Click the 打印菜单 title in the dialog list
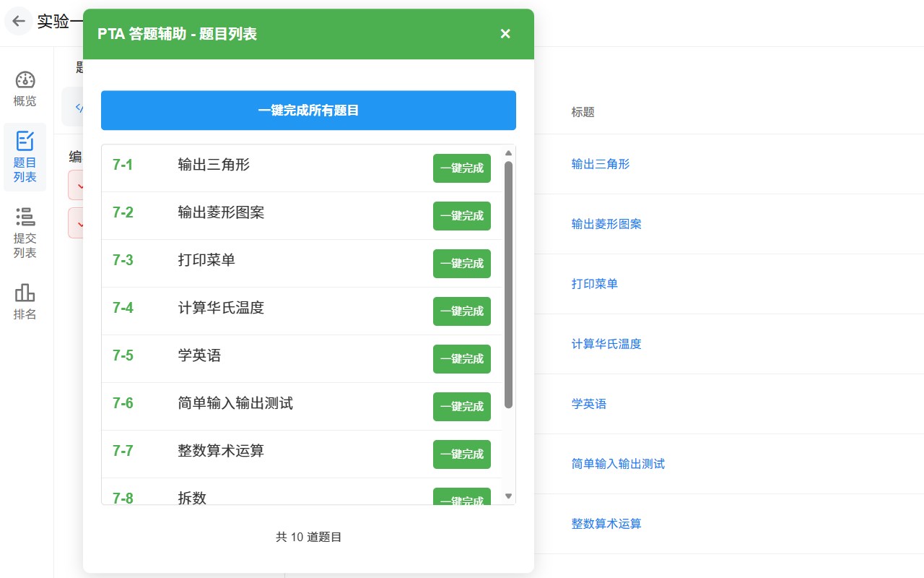The width and height of the screenshot is (924, 578). click(206, 260)
